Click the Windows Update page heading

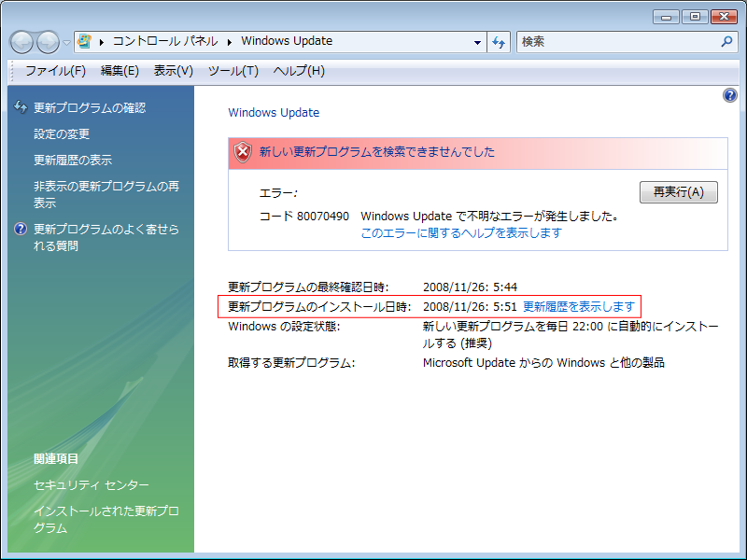tap(274, 113)
